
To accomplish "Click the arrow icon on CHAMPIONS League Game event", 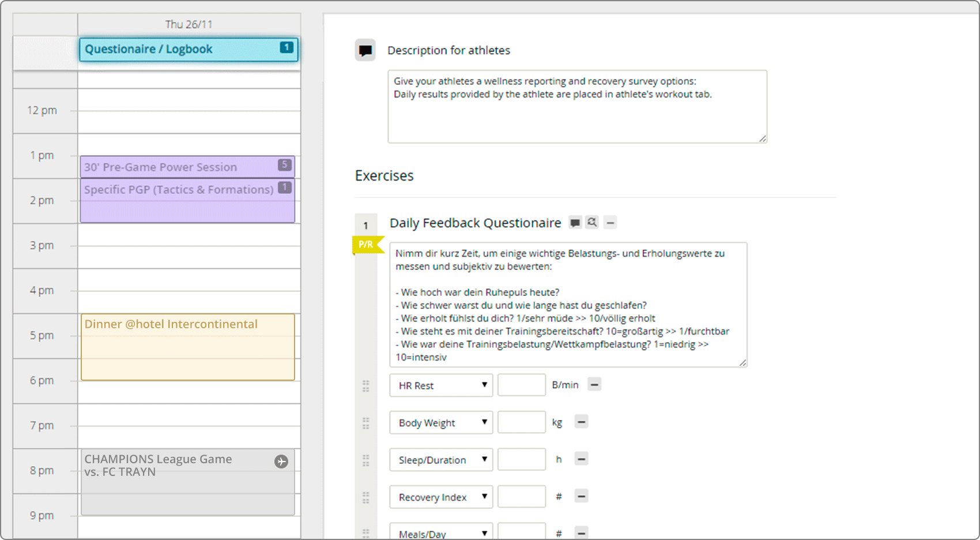I will (281, 462).
